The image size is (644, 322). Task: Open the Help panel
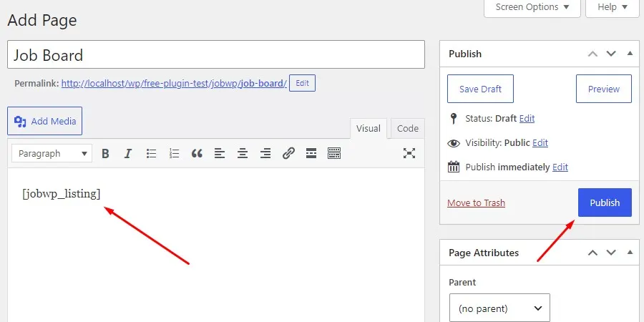tap(613, 7)
